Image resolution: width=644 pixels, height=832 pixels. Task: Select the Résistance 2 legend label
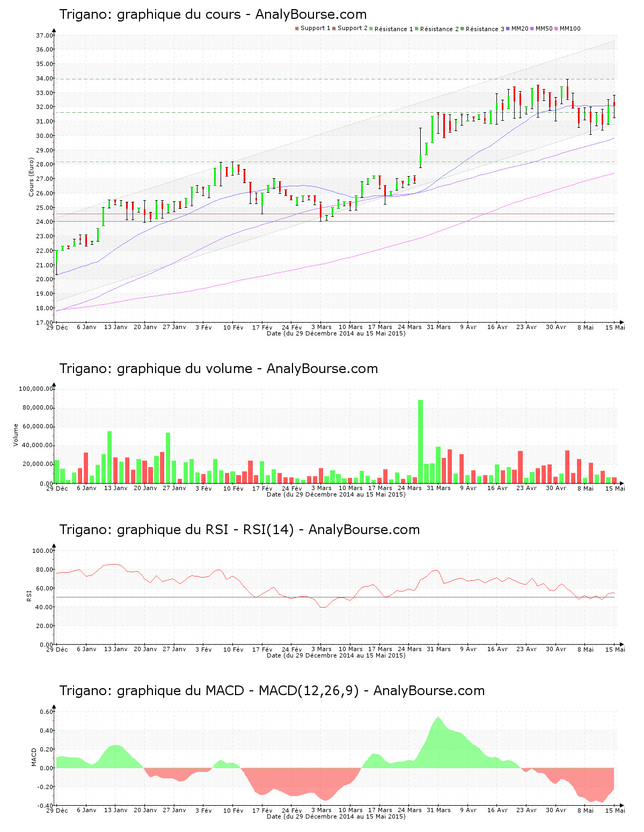[440, 29]
